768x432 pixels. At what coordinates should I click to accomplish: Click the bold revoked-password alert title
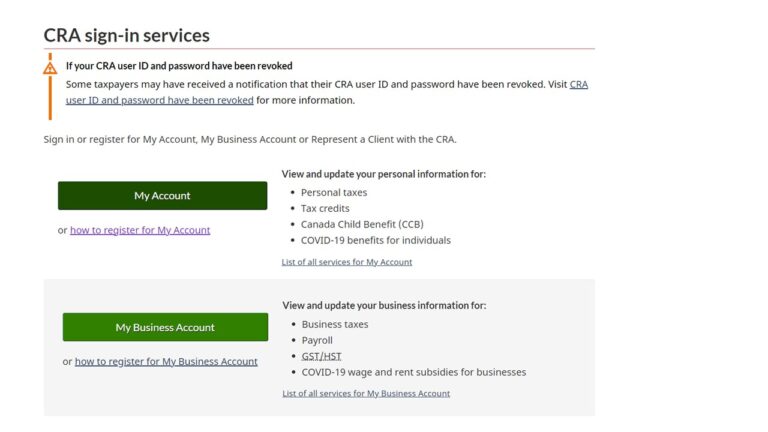(x=179, y=66)
